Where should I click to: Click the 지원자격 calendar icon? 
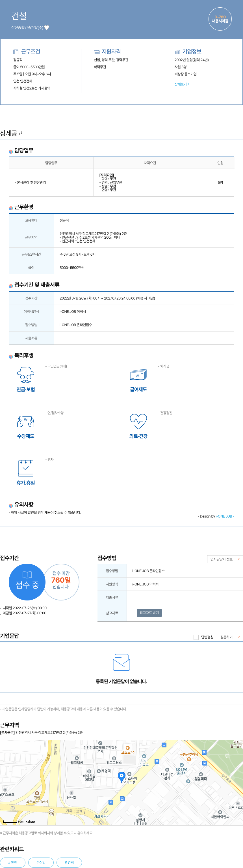(96, 52)
